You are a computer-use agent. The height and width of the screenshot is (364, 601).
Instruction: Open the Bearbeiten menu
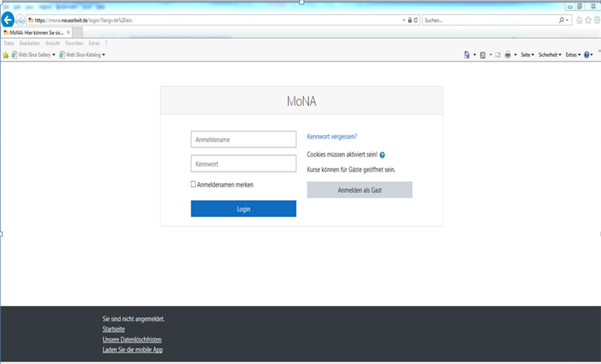30,43
